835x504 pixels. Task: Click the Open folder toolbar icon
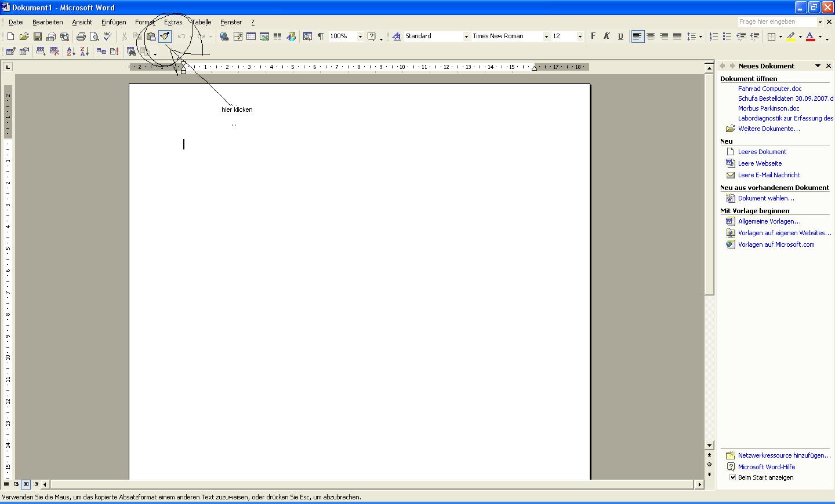[x=24, y=36]
